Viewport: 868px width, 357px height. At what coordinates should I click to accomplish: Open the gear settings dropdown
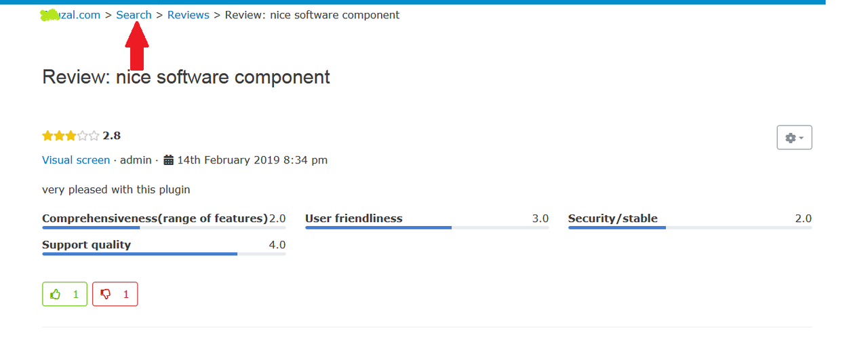click(794, 138)
